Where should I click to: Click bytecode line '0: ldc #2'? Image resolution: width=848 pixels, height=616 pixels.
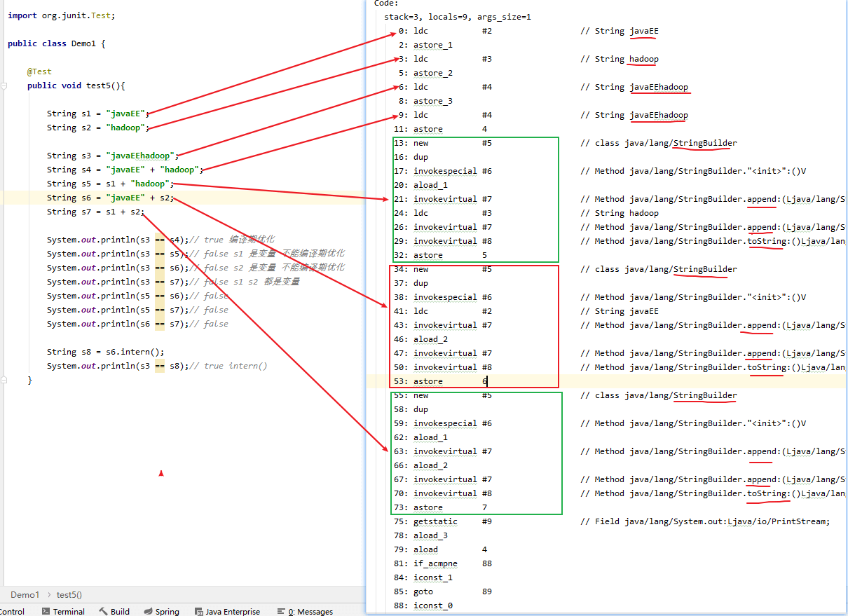(445, 31)
